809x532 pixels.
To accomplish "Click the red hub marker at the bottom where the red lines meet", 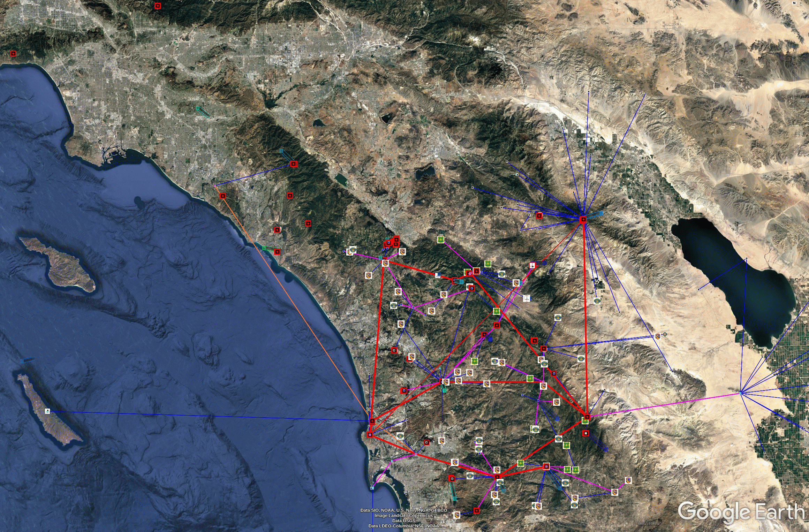I will [x=497, y=477].
